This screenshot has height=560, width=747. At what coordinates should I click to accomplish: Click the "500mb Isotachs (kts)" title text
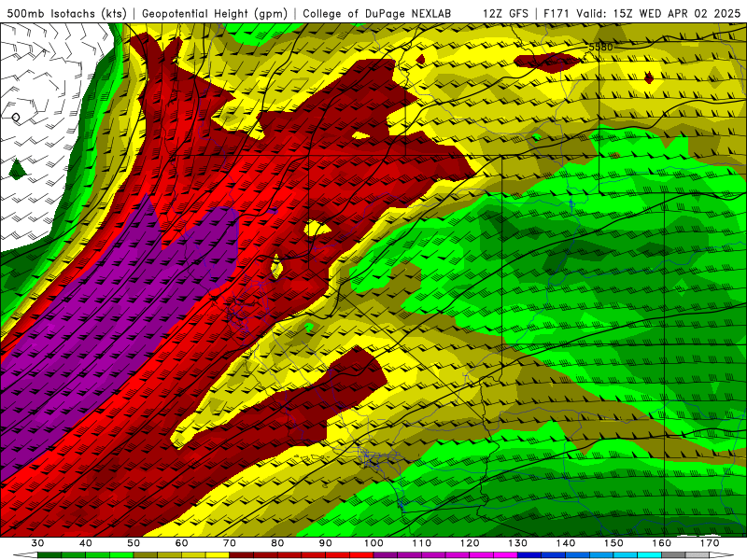66,13
